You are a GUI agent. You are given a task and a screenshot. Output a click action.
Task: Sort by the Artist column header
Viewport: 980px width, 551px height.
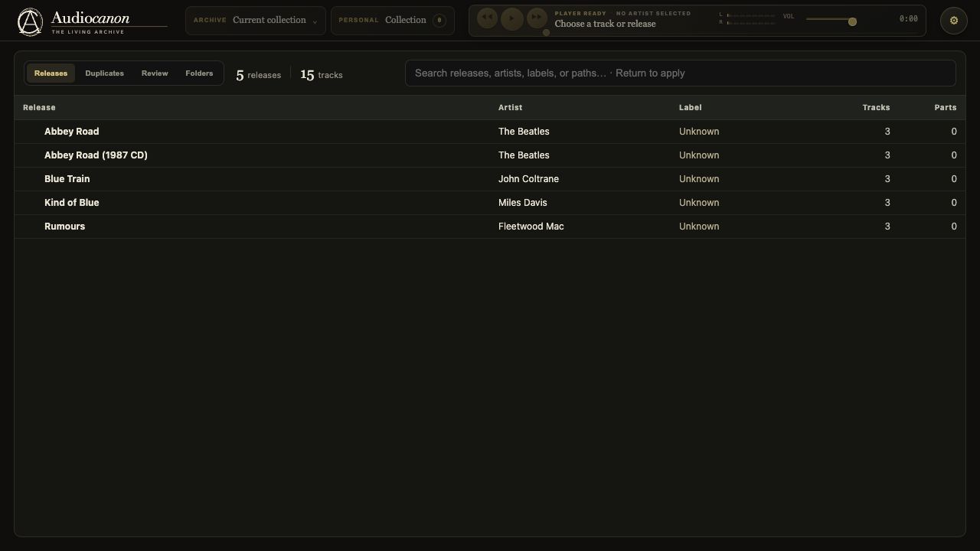coord(510,108)
